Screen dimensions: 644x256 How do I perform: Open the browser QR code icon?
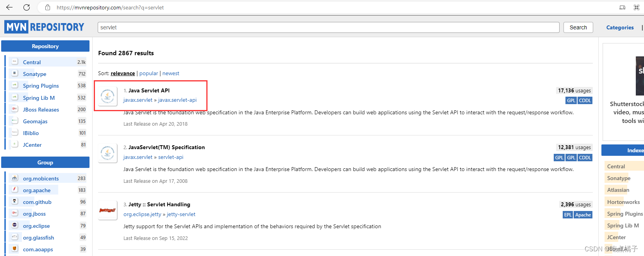point(637,7)
